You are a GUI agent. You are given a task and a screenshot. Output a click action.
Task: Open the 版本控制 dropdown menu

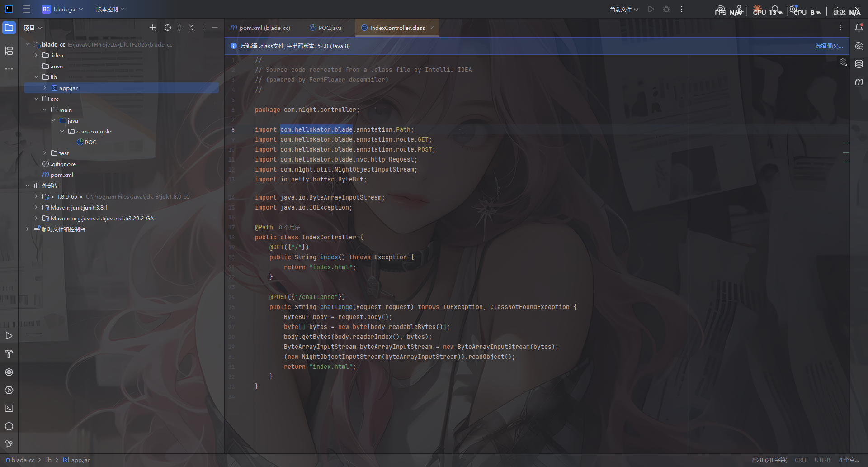coord(110,9)
